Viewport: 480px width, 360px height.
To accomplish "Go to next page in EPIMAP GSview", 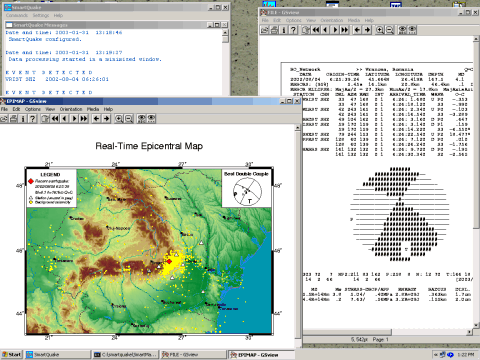I will coord(75,119).
